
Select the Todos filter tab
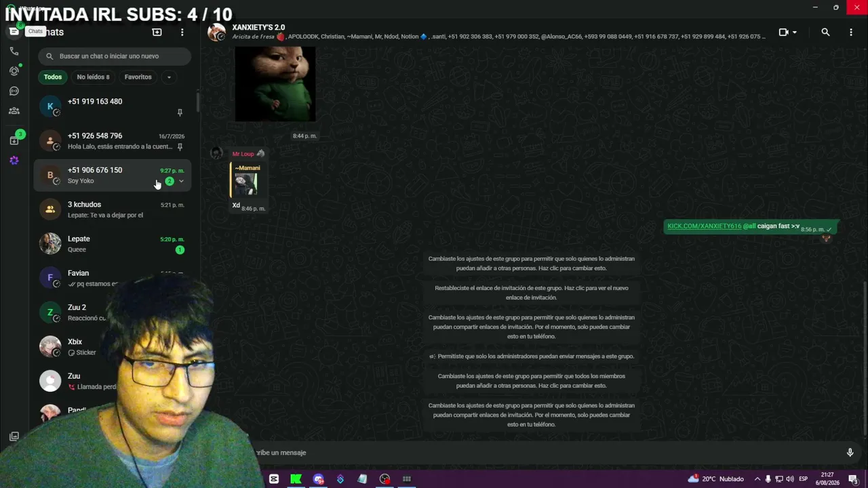[x=53, y=77]
